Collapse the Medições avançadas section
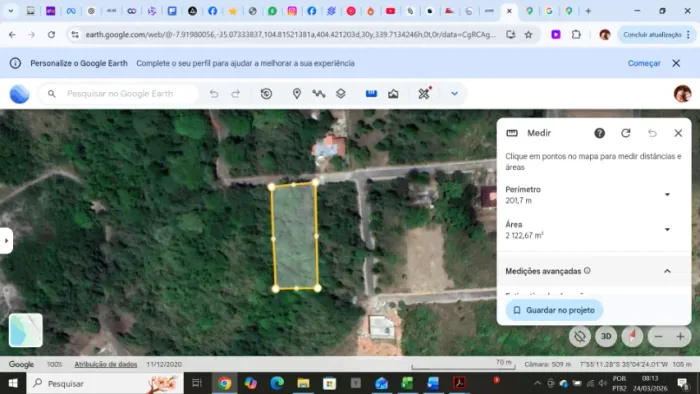Screen dimensions: 700x394 pos(667,271)
